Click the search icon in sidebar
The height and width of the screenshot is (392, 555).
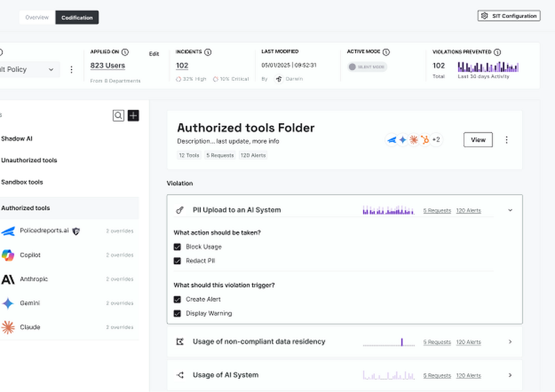pyautogui.click(x=118, y=116)
